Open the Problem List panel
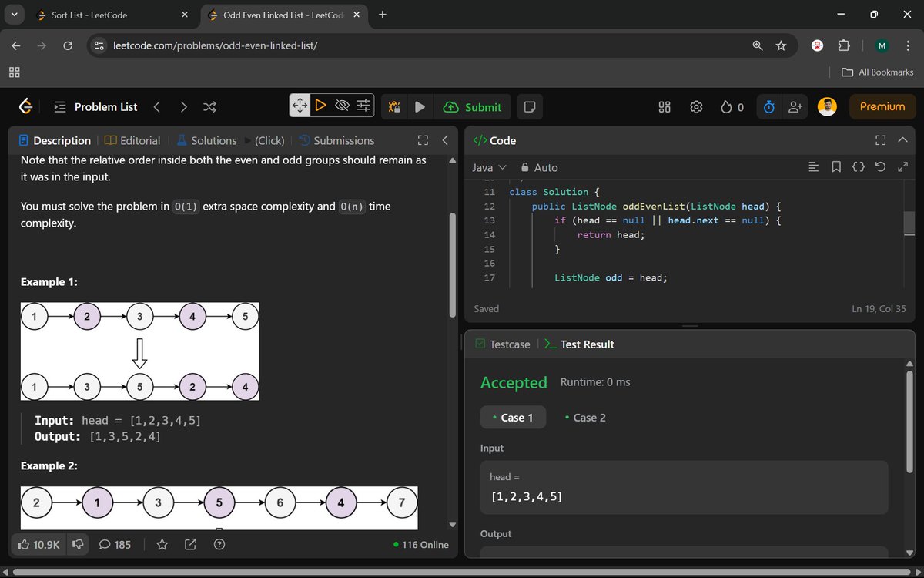 (96, 107)
